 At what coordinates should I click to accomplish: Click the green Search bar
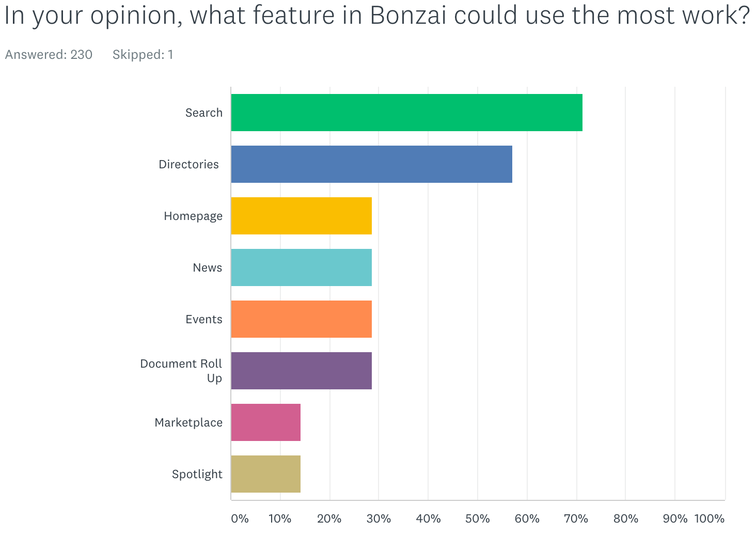407,113
